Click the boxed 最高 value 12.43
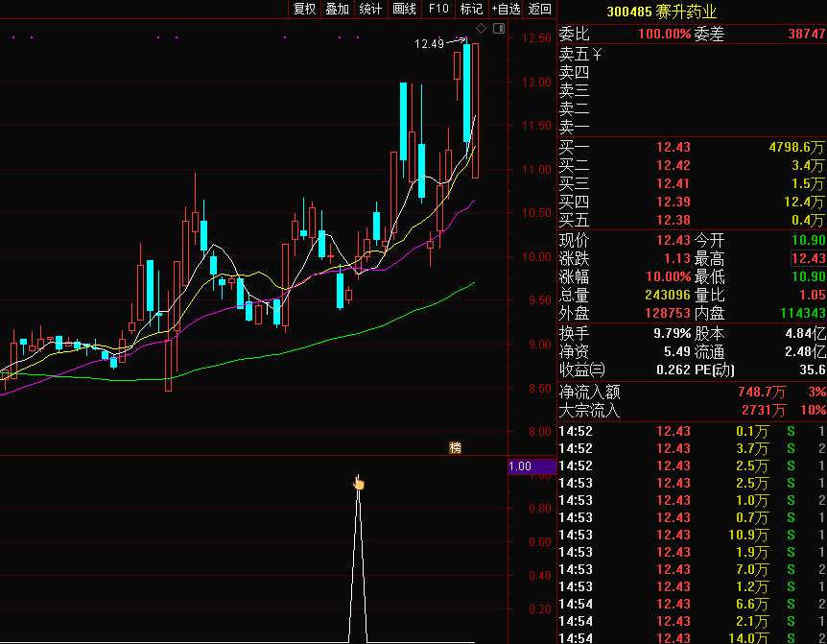The height and width of the screenshot is (644, 827). coord(808,258)
